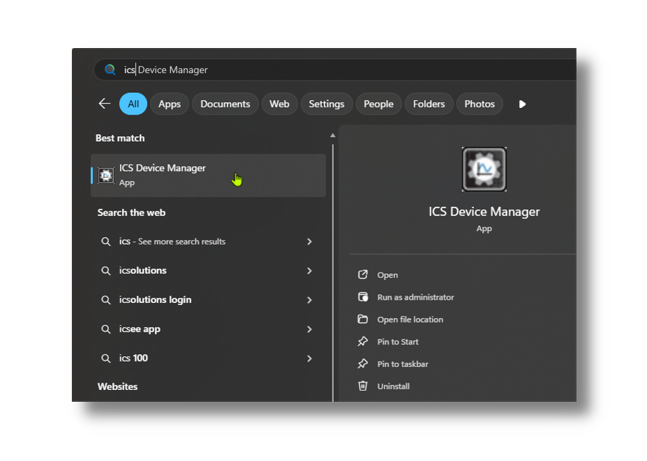Show more filter tabs with play arrow
Image resolution: width=647 pixels, height=461 pixels.
point(522,104)
